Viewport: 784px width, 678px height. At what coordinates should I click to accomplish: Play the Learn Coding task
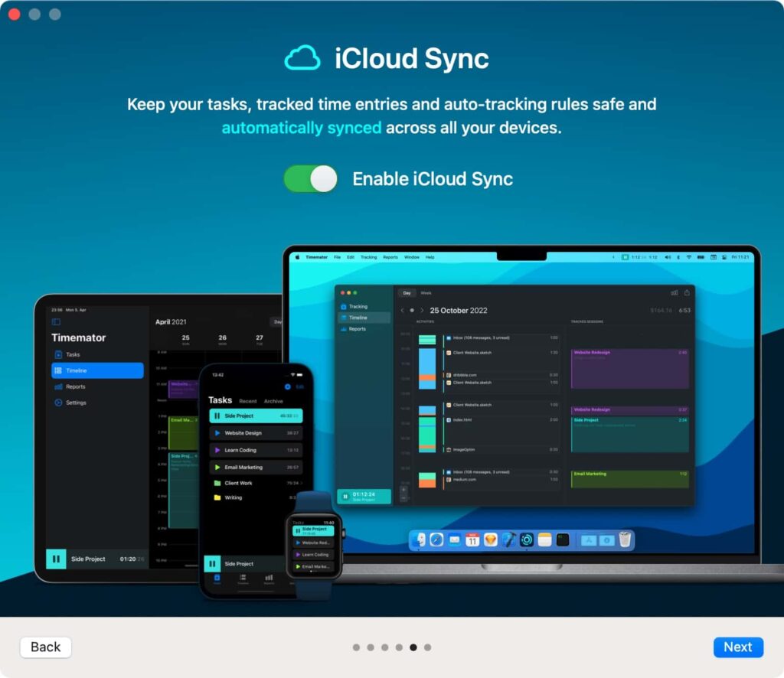pyautogui.click(x=217, y=450)
